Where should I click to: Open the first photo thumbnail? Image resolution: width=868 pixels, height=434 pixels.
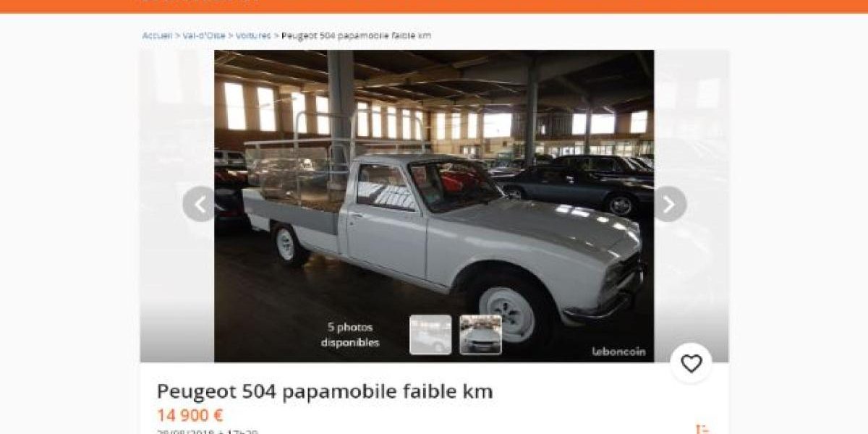tap(430, 335)
